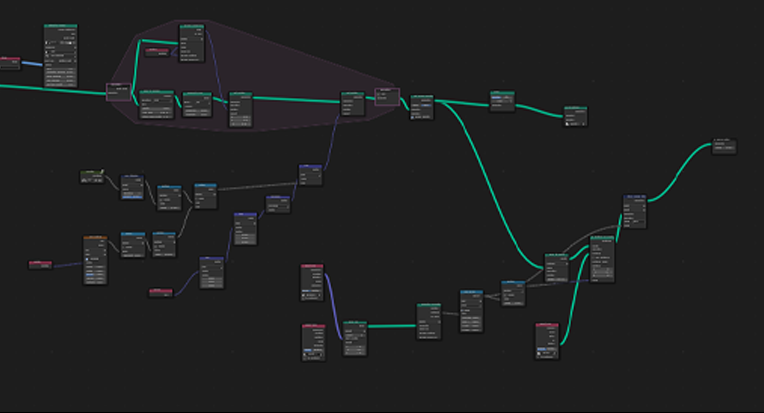Select the unconnected red-header node
The height and width of the screenshot is (413, 764).
coord(313,342)
